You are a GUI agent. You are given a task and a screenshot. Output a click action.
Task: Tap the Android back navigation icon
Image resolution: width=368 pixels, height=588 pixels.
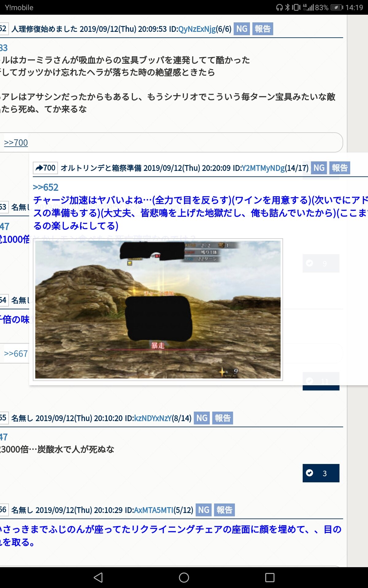coord(98,578)
